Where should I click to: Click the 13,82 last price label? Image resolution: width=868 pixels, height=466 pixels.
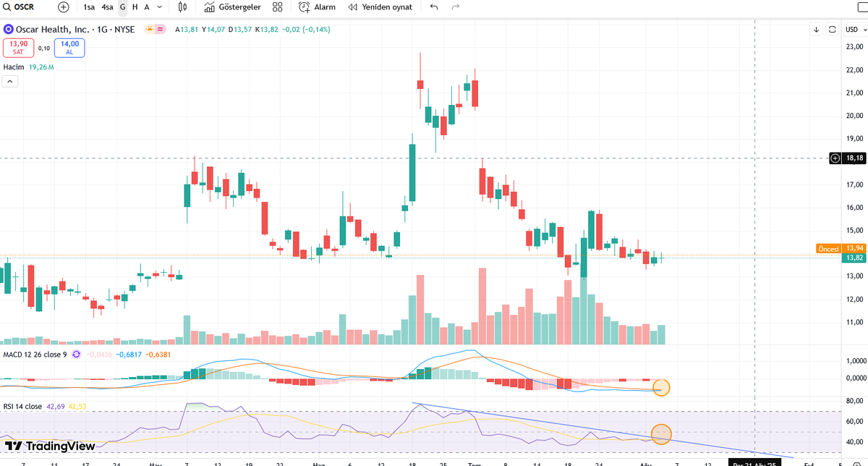tap(854, 258)
